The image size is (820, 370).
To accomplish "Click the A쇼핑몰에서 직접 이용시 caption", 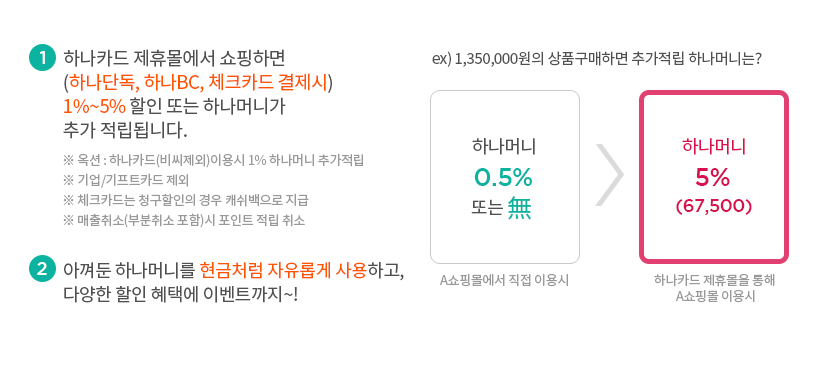I will coord(504,281).
